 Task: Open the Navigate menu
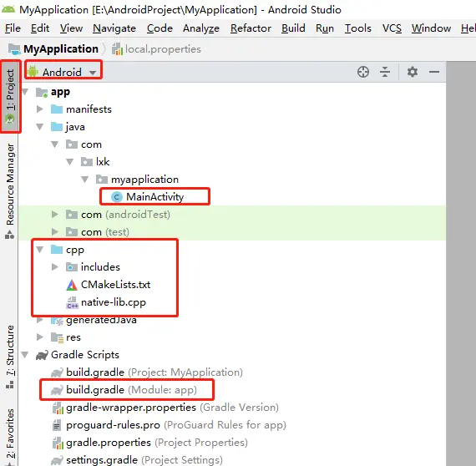(x=114, y=28)
